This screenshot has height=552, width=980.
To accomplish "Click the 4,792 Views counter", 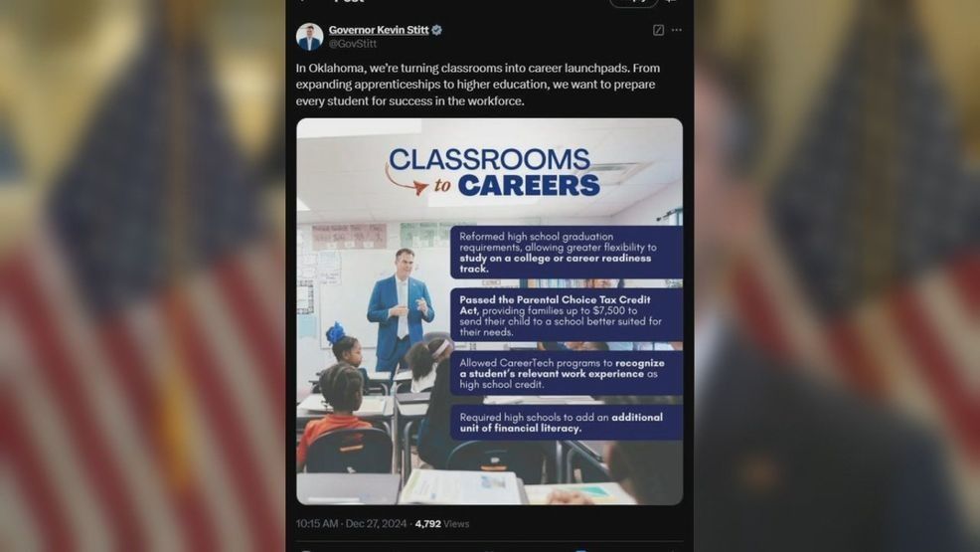I will tap(442, 523).
